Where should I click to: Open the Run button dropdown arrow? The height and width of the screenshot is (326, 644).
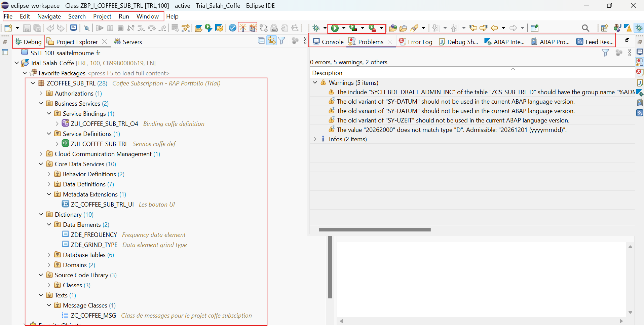point(344,28)
